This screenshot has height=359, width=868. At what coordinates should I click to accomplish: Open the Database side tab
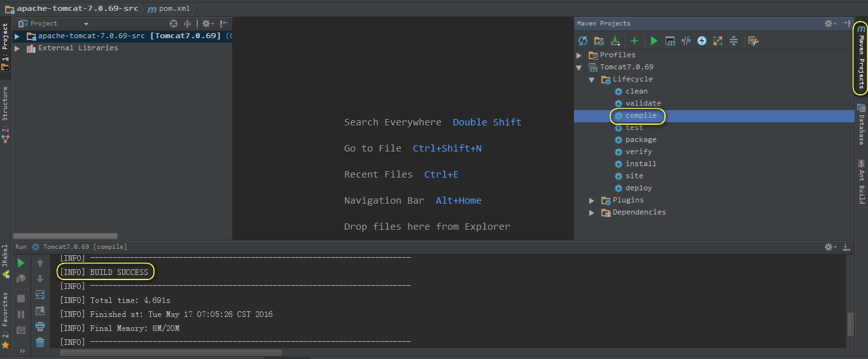click(x=861, y=124)
